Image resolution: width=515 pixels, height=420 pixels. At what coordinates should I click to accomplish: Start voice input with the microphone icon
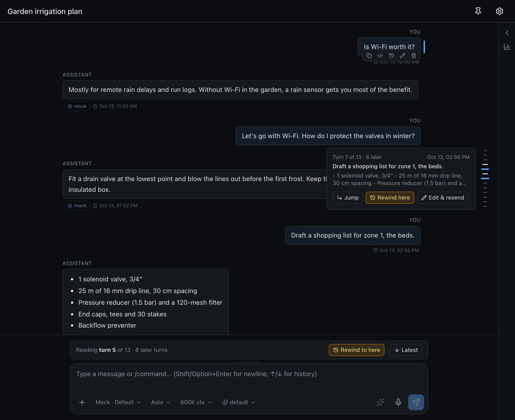click(x=398, y=402)
